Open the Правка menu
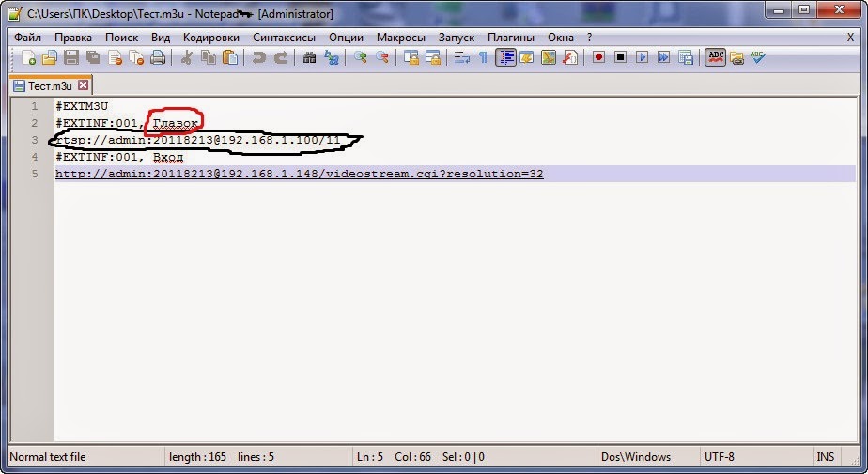 coord(73,38)
